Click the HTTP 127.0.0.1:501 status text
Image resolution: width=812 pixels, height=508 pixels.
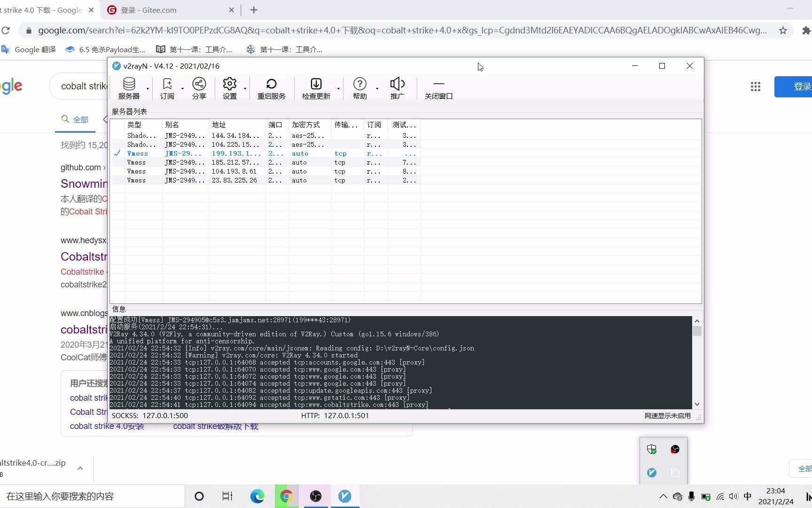pos(335,416)
